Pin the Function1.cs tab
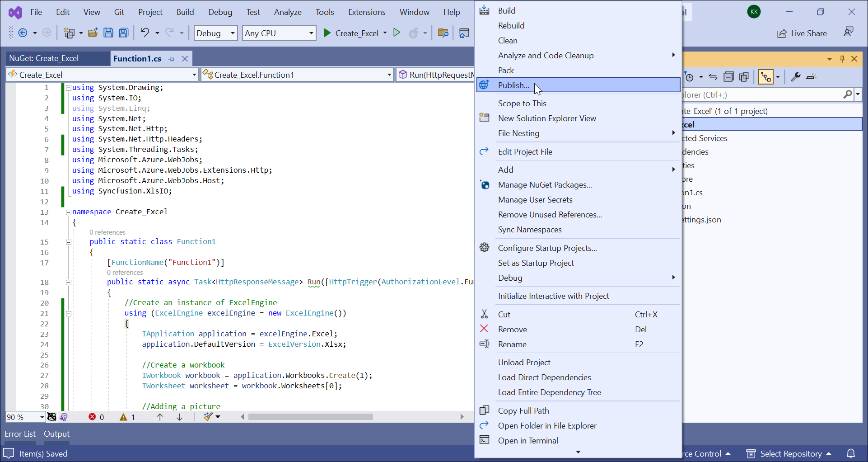This screenshot has width=868, height=462. [172, 59]
